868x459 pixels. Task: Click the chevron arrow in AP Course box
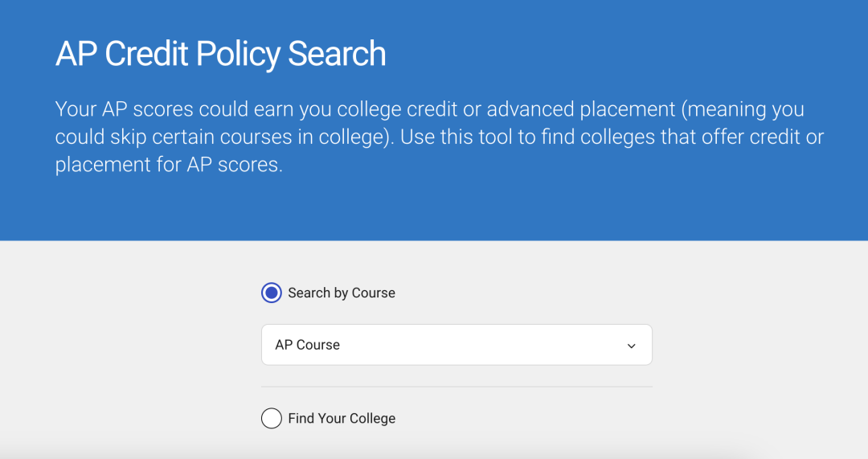click(x=631, y=346)
